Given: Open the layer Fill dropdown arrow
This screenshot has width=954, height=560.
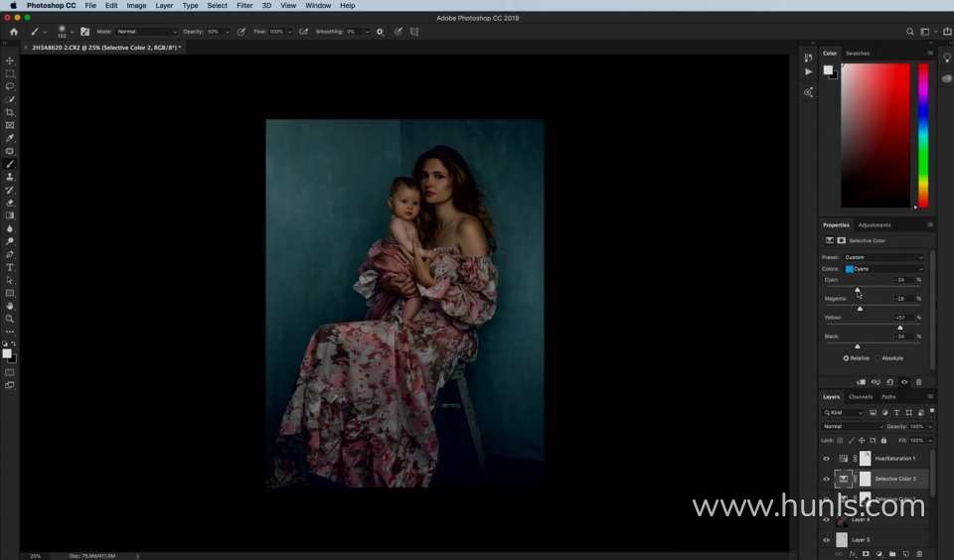Looking at the screenshot, I should click(x=930, y=440).
